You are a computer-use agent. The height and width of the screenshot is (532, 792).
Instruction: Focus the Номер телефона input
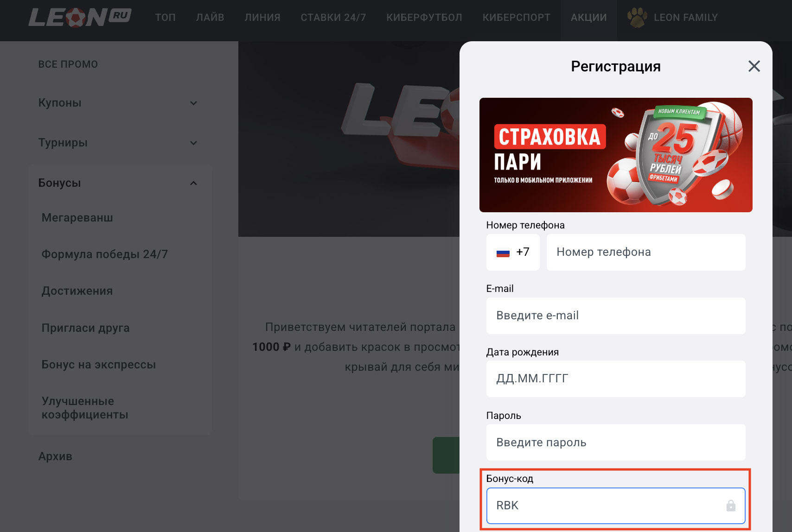pyautogui.click(x=646, y=252)
